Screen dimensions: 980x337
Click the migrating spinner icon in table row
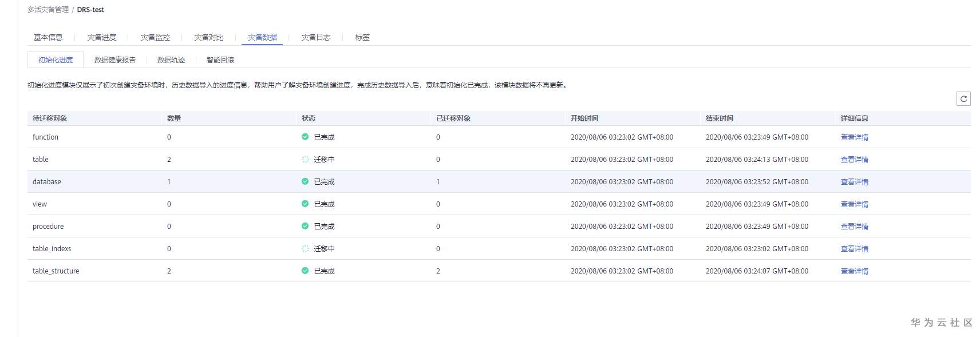pos(305,159)
